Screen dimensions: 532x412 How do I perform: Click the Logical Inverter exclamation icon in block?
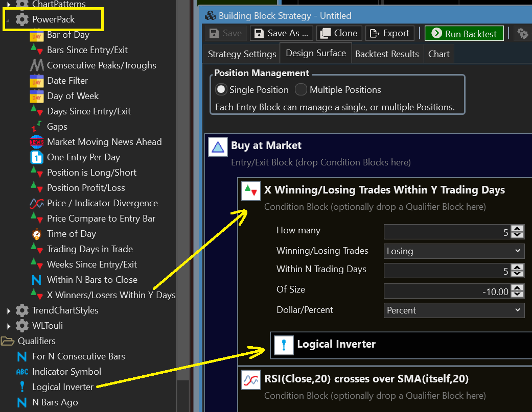[x=284, y=345]
